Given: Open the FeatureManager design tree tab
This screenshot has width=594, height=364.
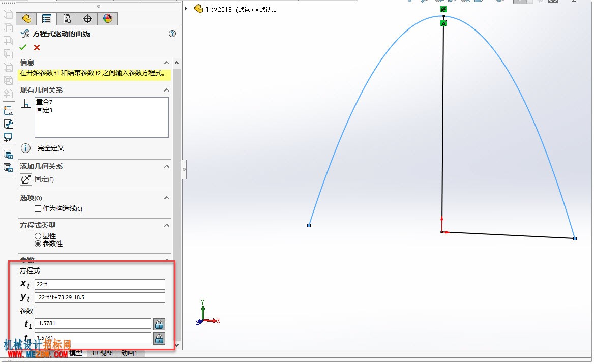Looking at the screenshot, I should point(26,19).
